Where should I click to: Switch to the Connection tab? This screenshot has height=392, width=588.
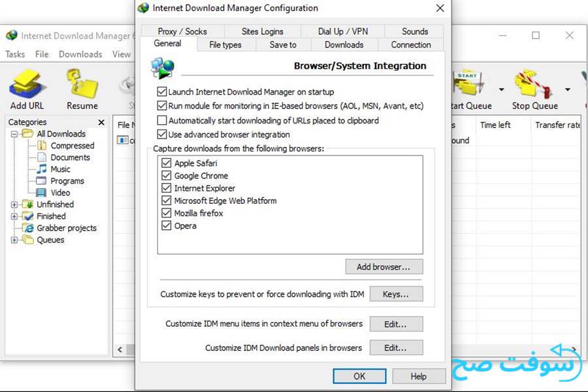(411, 44)
